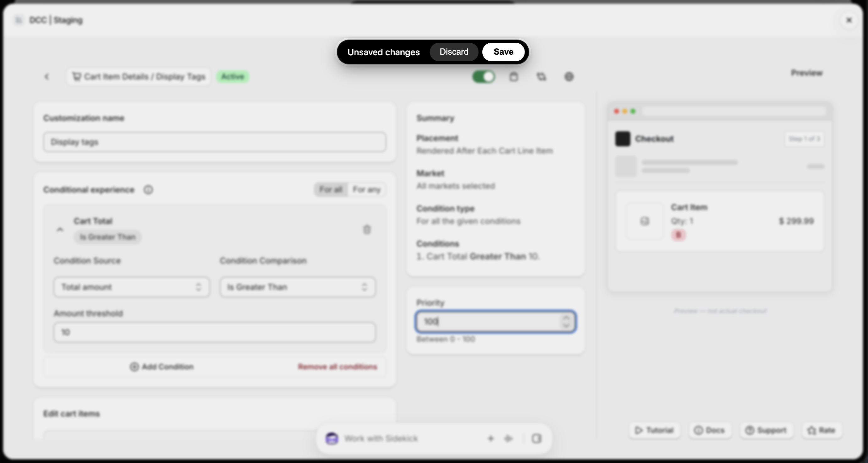Click the cart item thumbnail in preview
The image size is (868, 463).
[645, 221]
